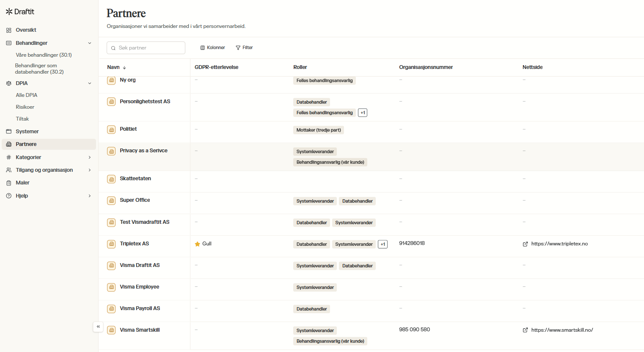
Task: Click the Draftit logo icon
Action: pyautogui.click(x=9, y=12)
